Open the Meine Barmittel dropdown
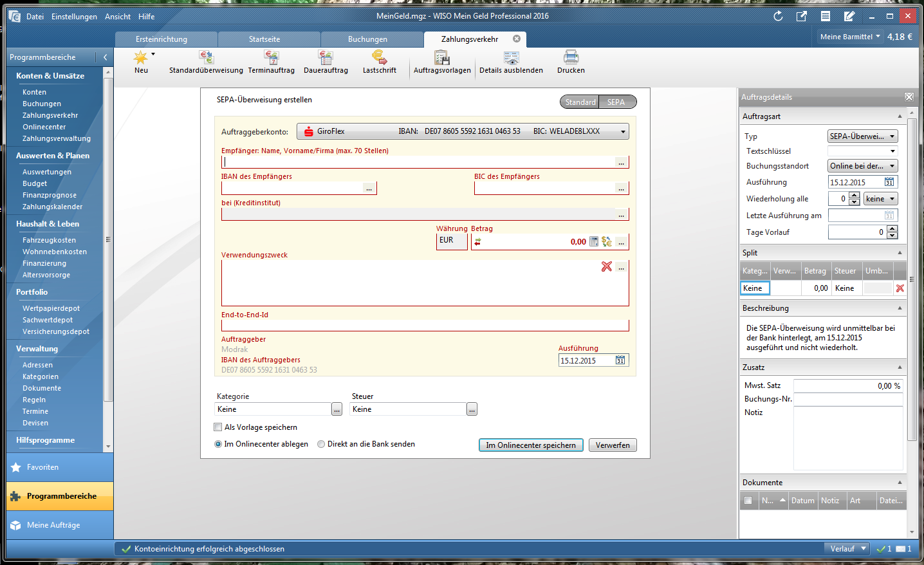 850,37
